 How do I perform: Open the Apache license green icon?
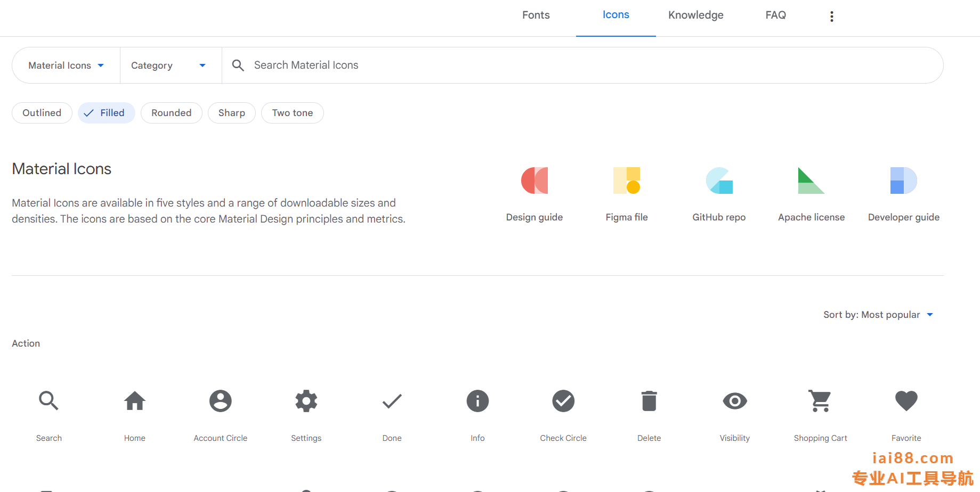(x=811, y=181)
